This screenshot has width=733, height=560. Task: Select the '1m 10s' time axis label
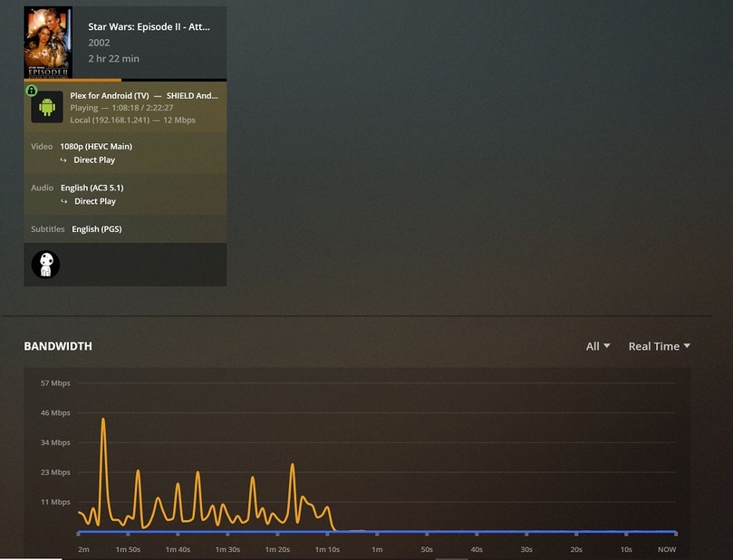(327, 550)
